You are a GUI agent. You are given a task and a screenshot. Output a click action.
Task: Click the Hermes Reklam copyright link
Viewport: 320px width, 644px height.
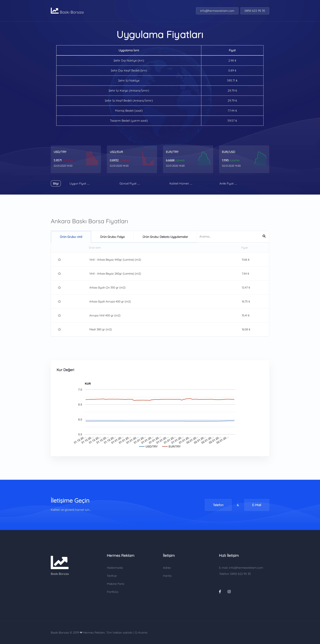[94, 633]
